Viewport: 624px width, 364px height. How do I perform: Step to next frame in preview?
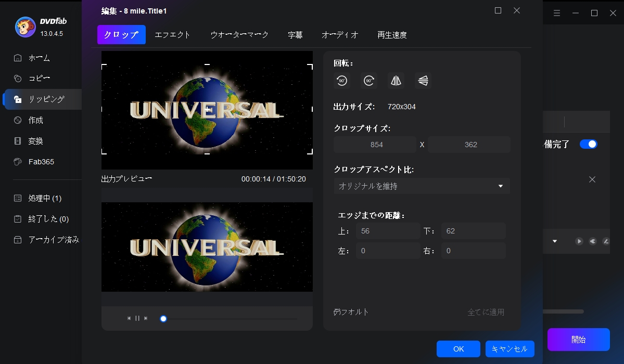pos(146,318)
